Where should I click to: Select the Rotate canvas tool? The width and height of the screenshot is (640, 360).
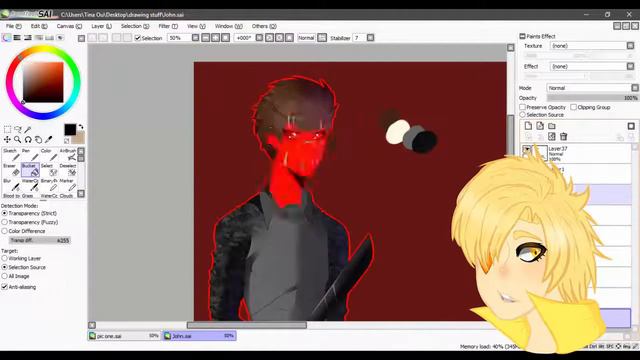(x=28, y=140)
